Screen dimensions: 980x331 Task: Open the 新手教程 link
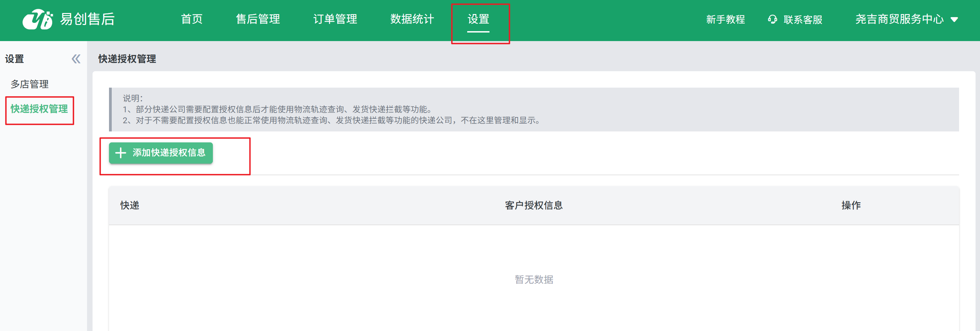(x=726, y=20)
